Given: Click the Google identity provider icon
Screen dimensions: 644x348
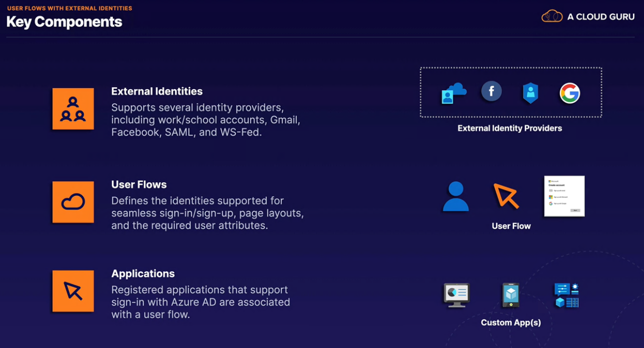Looking at the screenshot, I should pyautogui.click(x=570, y=93).
